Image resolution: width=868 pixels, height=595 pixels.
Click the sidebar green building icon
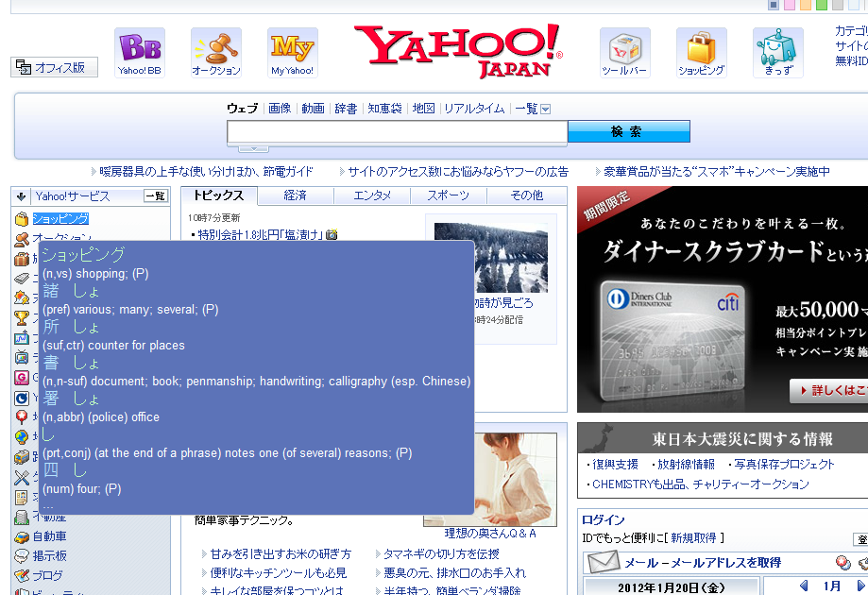pos(22,517)
